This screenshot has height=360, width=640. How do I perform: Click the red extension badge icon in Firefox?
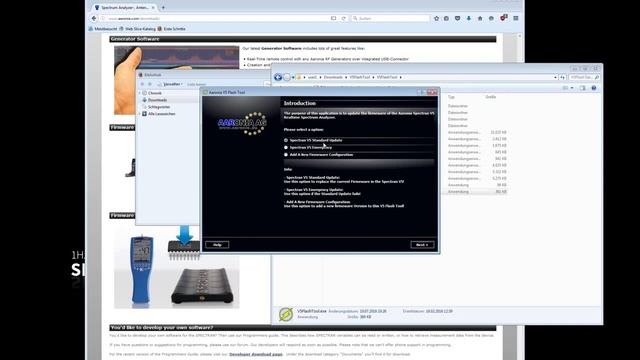(504, 18)
